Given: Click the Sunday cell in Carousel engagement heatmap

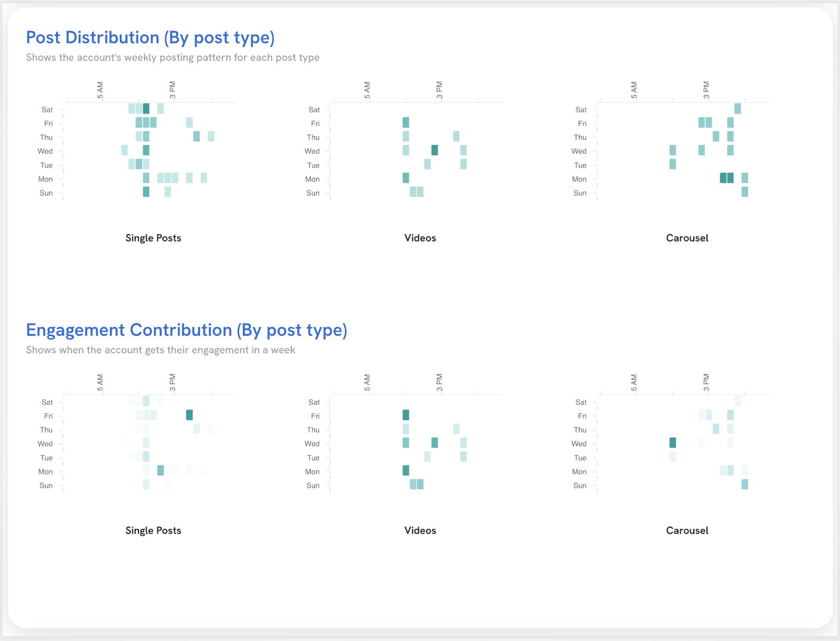Looking at the screenshot, I should [x=745, y=484].
